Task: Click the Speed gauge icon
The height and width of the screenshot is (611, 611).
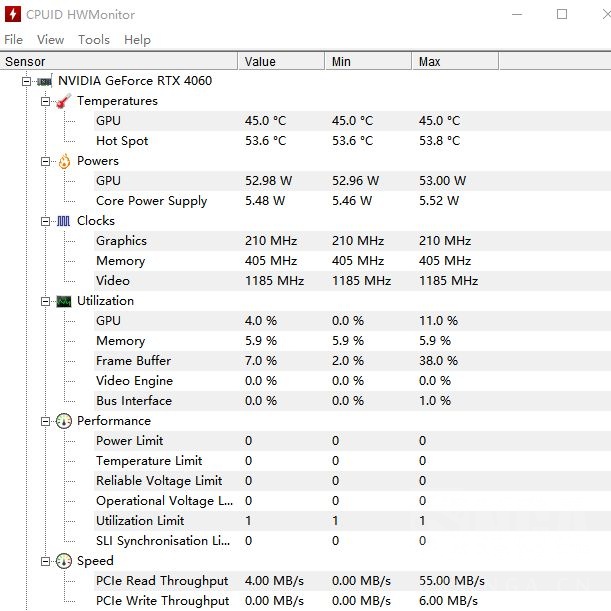Action: tap(63, 561)
